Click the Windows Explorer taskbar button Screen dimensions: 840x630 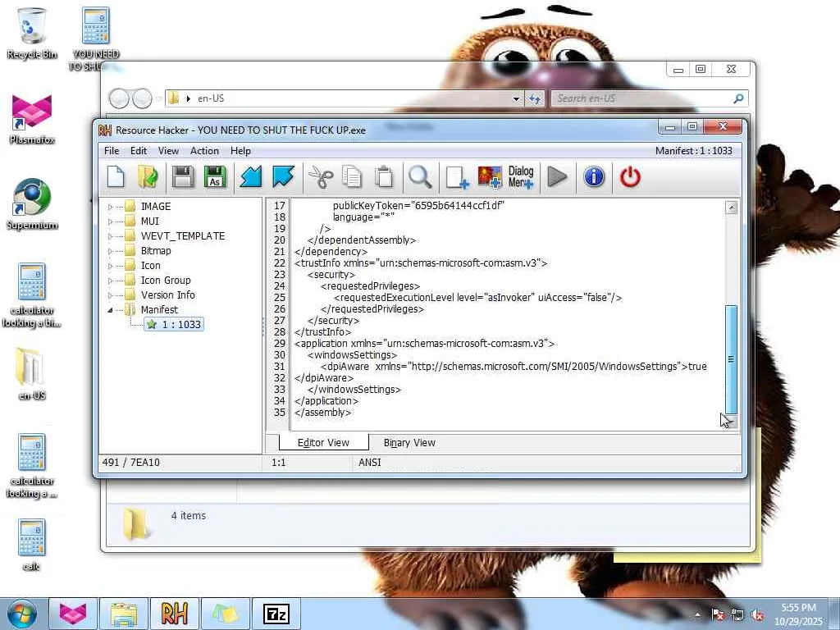tap(124, 614)
